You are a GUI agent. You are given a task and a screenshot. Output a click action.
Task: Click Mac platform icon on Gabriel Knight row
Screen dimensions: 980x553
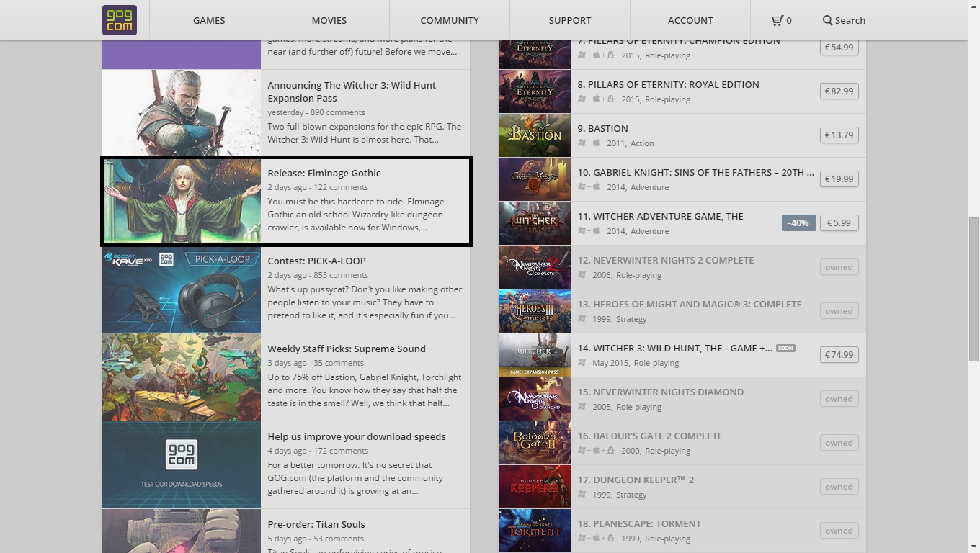coord(596,186)
